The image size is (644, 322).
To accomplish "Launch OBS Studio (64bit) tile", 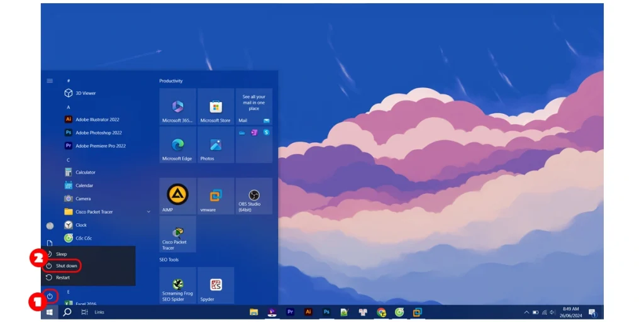I will [x=254, y=196].
